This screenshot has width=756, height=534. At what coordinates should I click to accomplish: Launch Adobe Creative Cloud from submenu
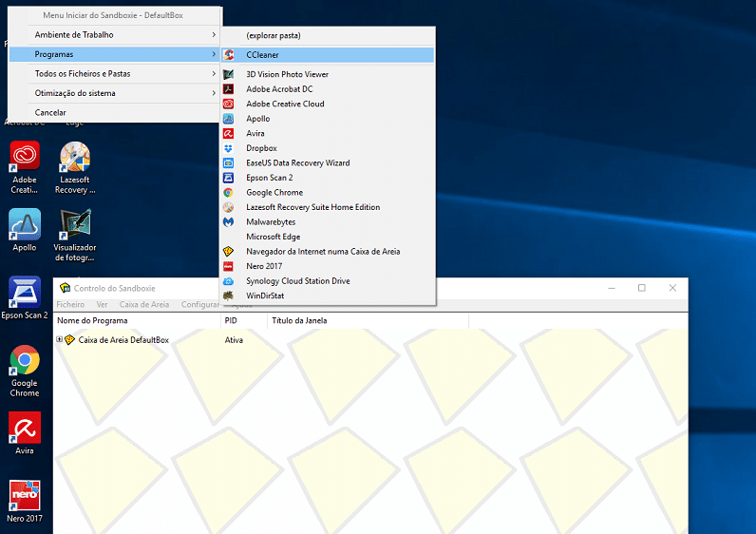point(328,104)
